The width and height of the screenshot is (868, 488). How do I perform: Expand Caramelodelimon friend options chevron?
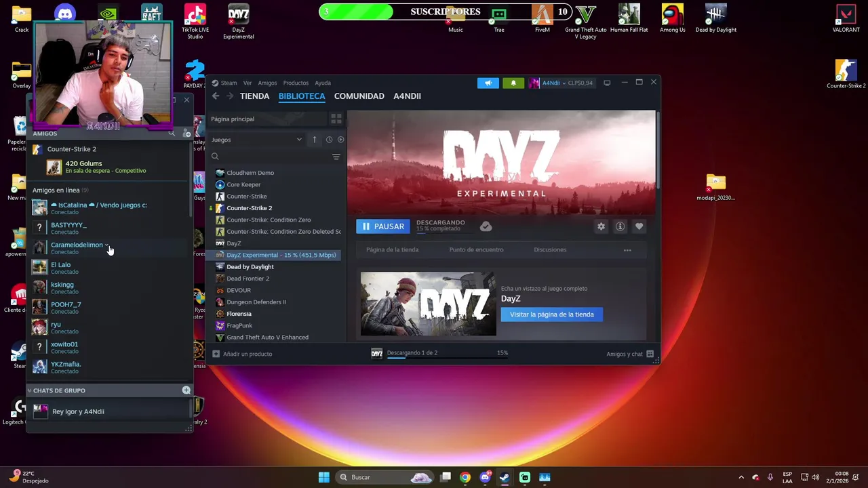point(106,245)
